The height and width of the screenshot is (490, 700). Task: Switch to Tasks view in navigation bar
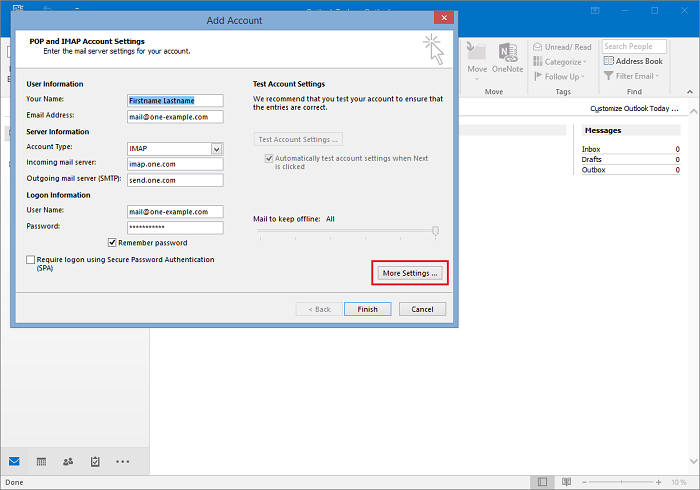pyautogui.click(x=95, y=461)
